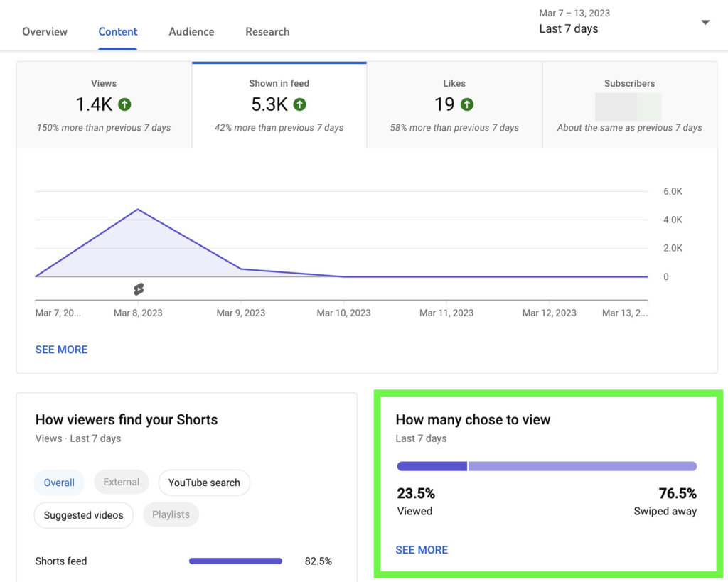Enable the External traffic source filter
Screen dimensions: 728x582
tap(121, 481)
